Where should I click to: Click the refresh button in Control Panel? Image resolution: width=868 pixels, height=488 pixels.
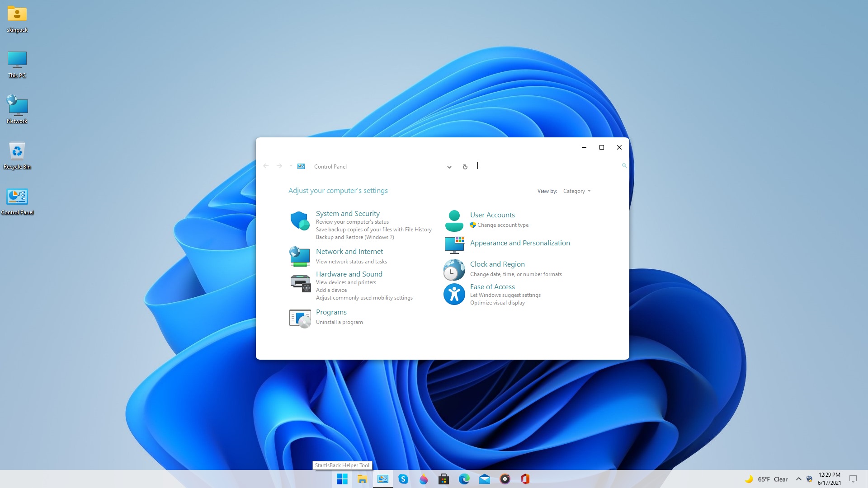[465, 166]
